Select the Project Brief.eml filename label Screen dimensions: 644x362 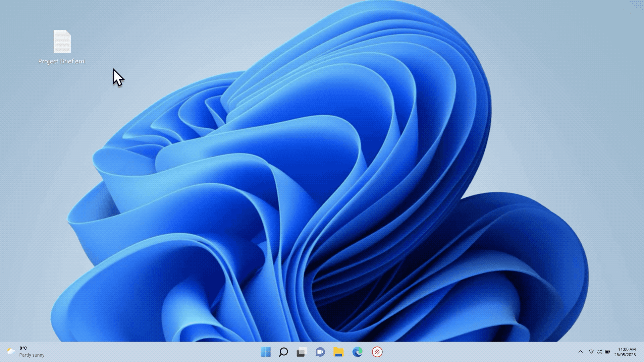pos(62,61)
